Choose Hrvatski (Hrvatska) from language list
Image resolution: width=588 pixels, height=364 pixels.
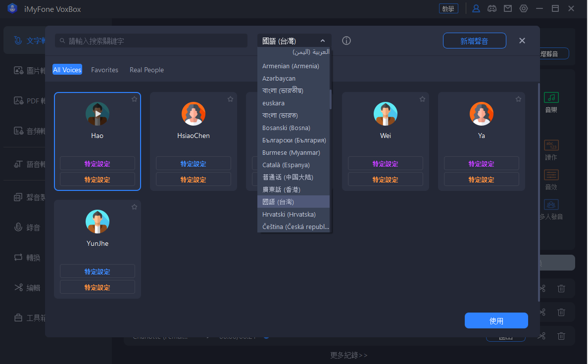click(x=293, y=215)
